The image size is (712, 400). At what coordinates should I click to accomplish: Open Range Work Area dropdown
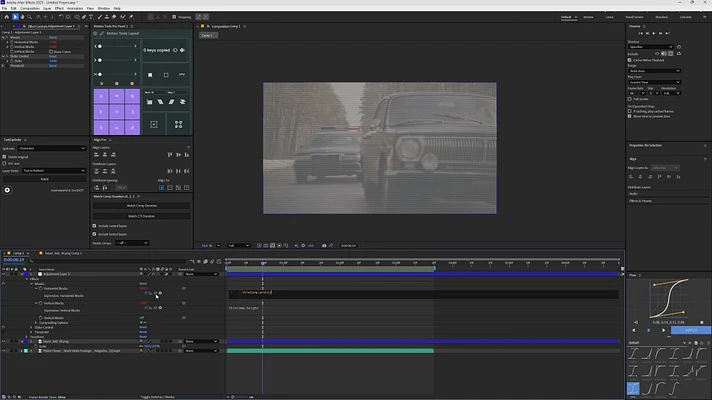[654, 71]
